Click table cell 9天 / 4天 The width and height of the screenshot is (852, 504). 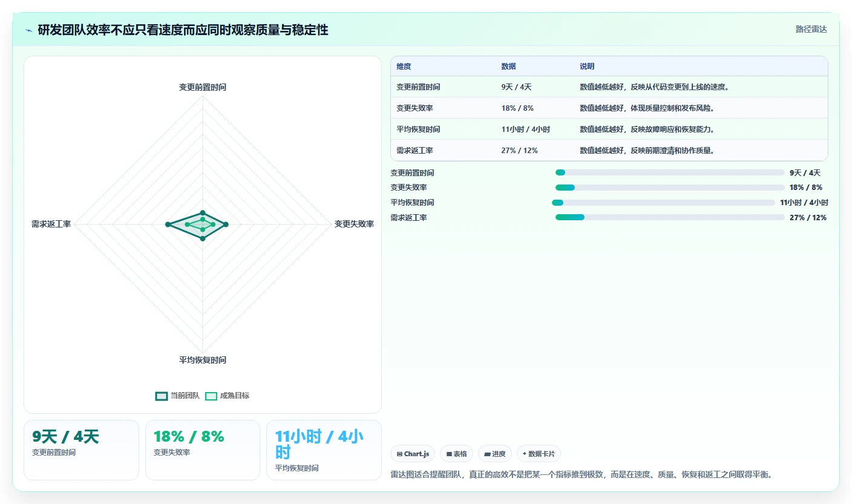(516, 87)
